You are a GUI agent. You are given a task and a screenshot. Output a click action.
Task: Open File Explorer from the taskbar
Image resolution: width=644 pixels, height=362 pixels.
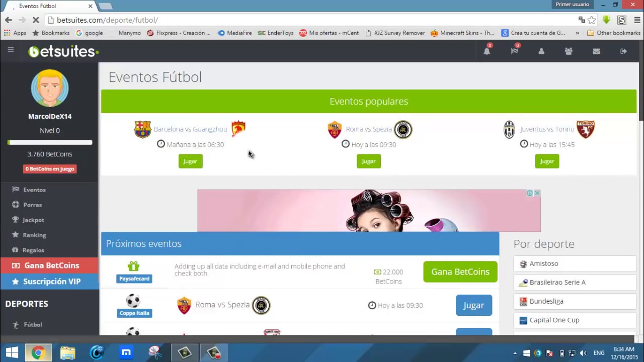pyautogui.click(x=67, y=353)
